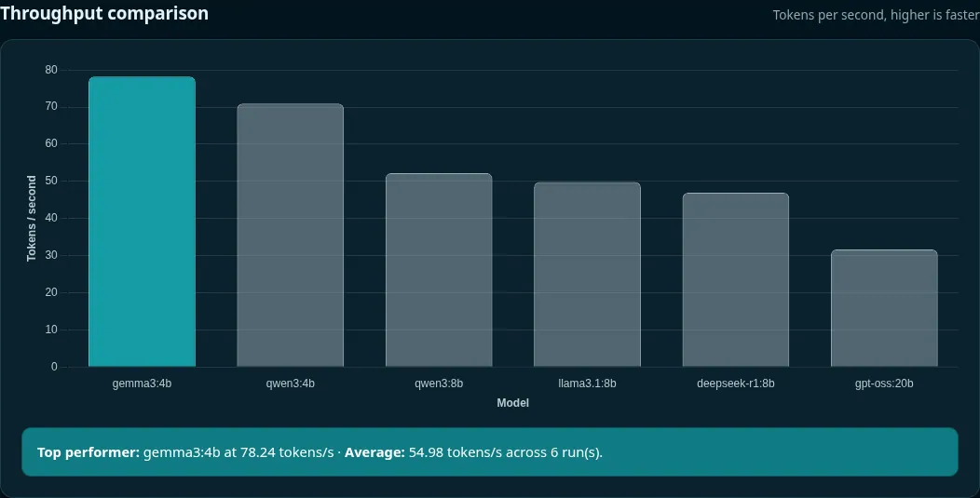
Task: Click '78.24 tokens/s' in summary banner
Action: pyautogui.click(x=287, y=452)
